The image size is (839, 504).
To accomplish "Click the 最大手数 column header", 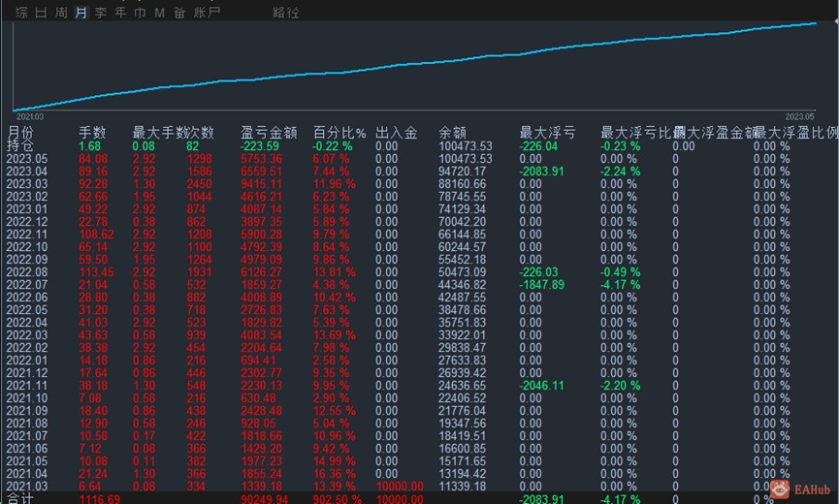I will coord(159,133).
